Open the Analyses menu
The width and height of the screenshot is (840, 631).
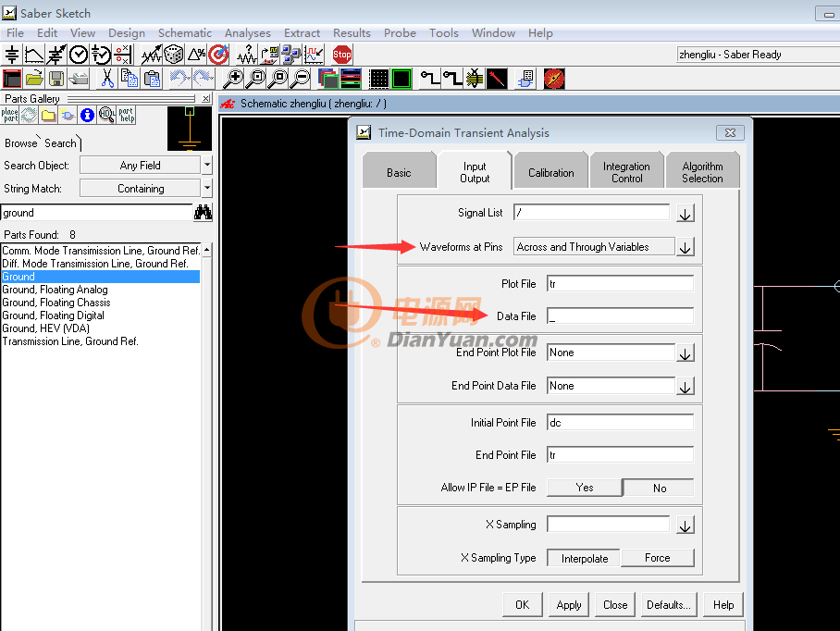[248, 33]
